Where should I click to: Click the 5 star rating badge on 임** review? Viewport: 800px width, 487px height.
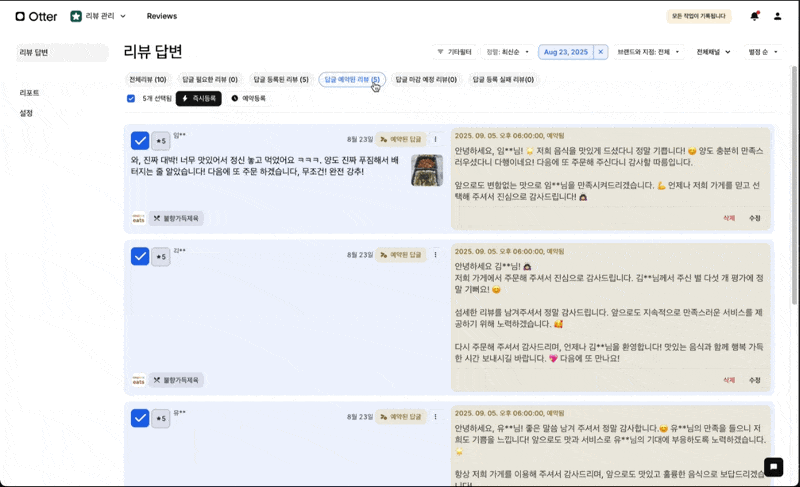pos(161,141)
